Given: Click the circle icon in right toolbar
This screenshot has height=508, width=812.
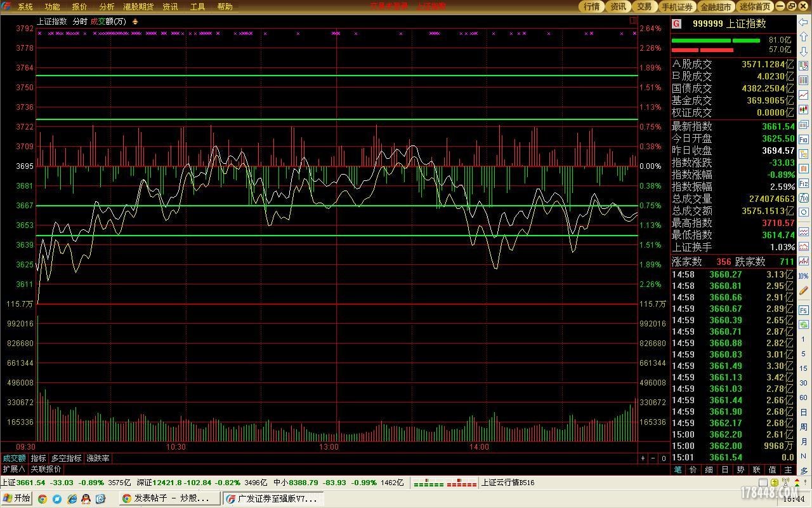Looking at the screenshot, I should (x=803, y=212).
